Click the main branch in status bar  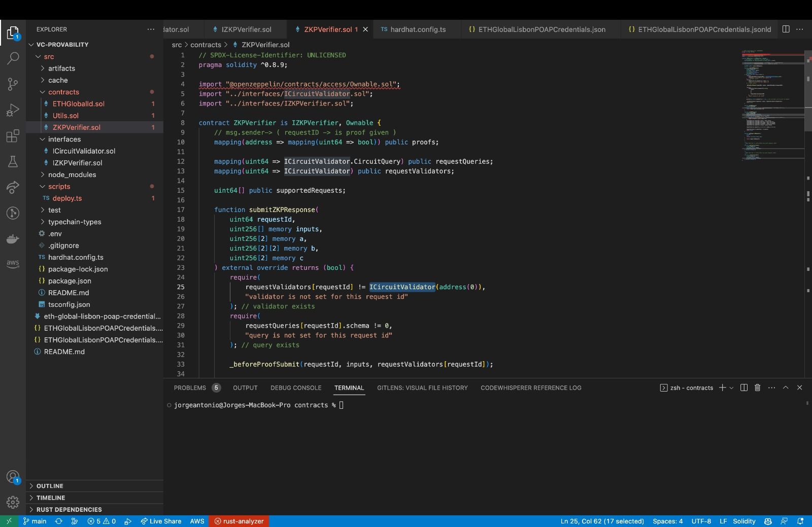(x=35, y=521)
